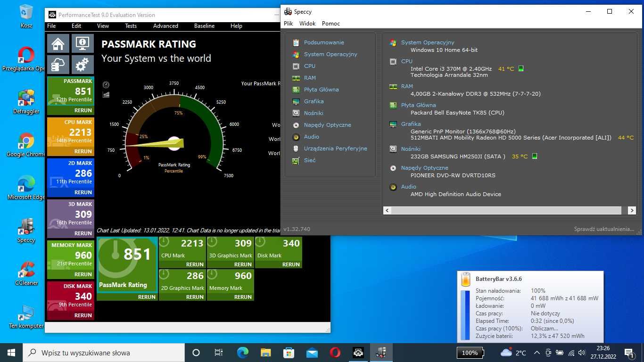The image size is (644, 362).
Task: Open the Help menu in PerformanceTest
Action: click(x=236, y=26)
